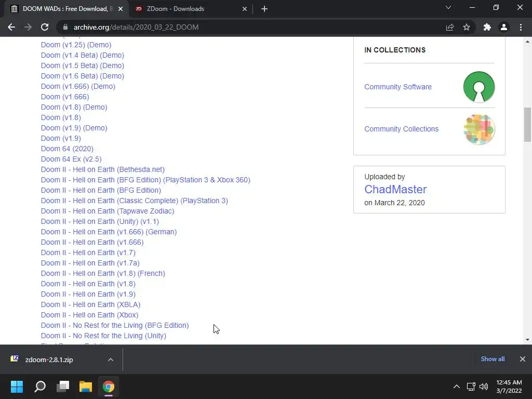Click the address bar URL
The width and height of the screenshot is (532, 399).
coord(136,27)
